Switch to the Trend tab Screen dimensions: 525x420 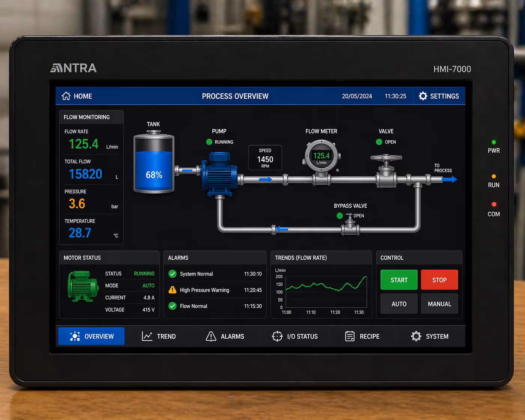(159, 336)
